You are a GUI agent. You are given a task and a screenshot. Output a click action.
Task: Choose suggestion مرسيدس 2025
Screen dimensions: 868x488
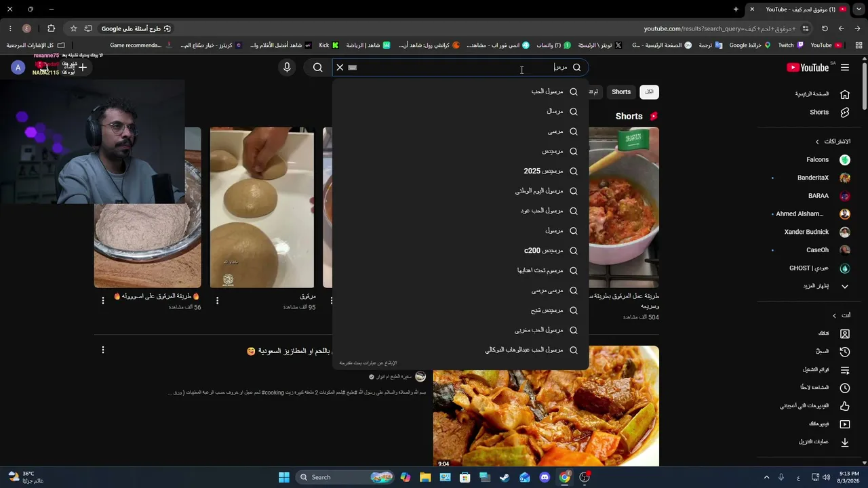461,171
